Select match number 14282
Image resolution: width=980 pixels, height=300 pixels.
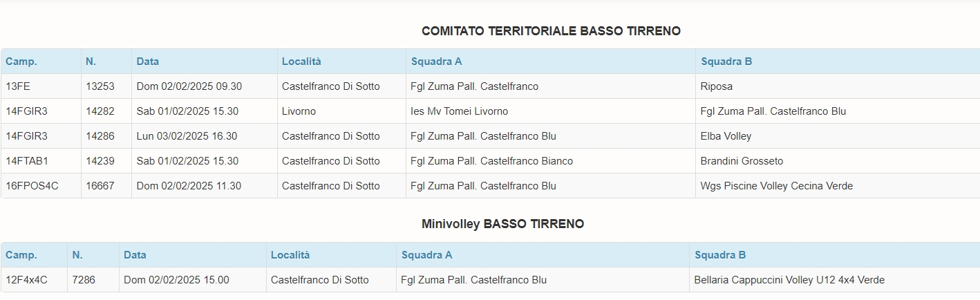tap(100, 111)
